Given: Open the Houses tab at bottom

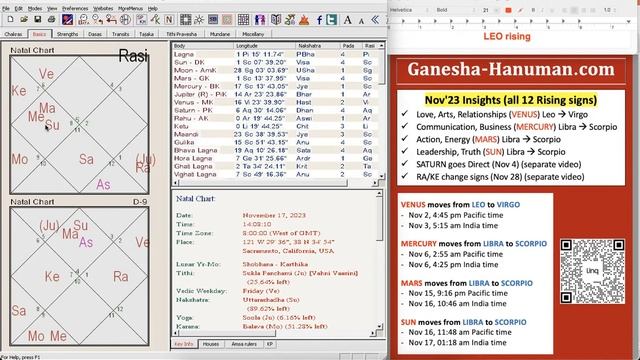Looking at the screenshot, I should pos(211,344).
